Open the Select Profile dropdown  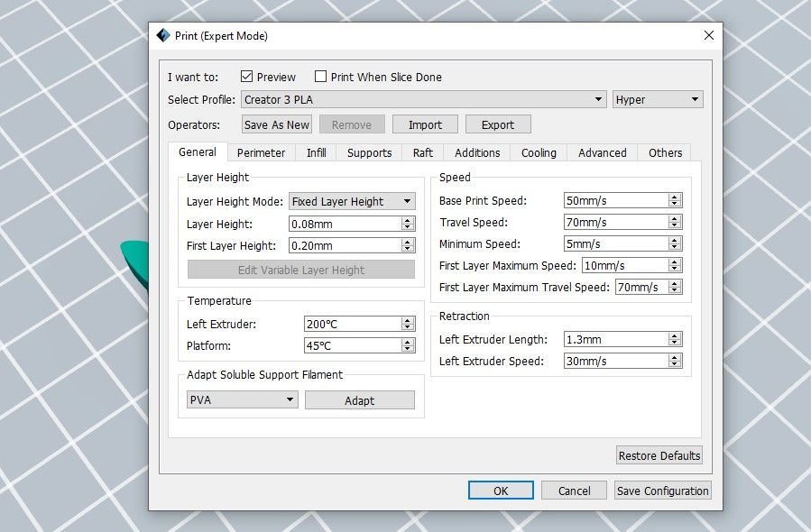click(x=422, y=100)
